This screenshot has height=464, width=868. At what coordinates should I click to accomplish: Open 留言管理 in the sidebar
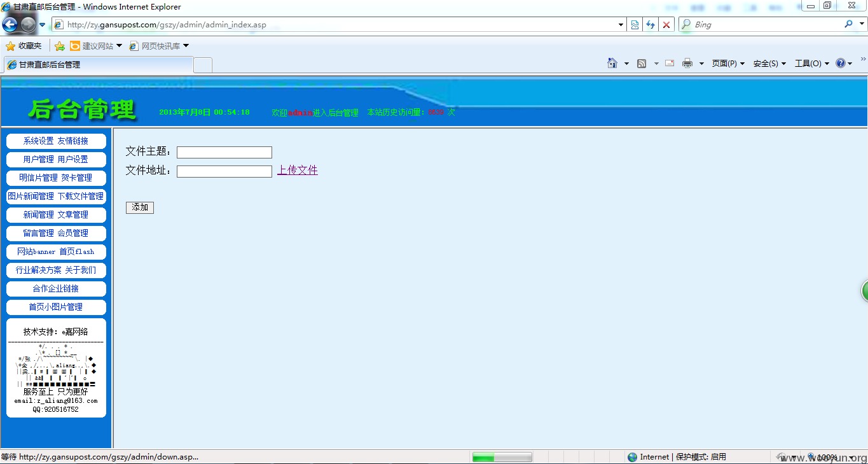[39, 234]
